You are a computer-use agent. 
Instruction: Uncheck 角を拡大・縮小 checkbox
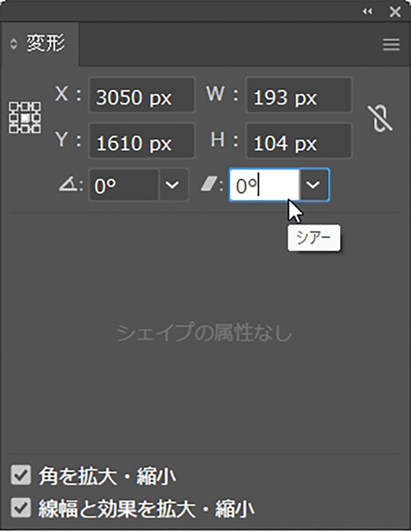pyautogui.click(x=21, y=475)
